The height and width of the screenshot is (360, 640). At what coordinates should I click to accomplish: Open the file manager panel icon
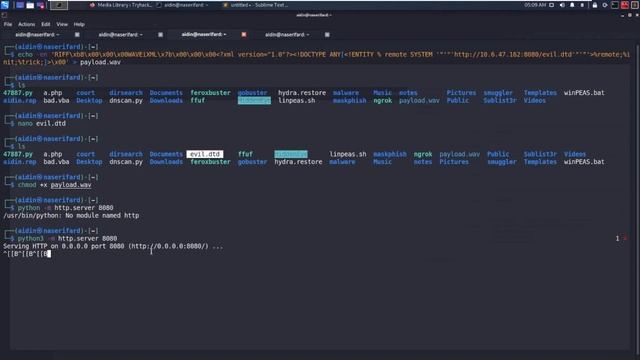click(x=30, y=5)
